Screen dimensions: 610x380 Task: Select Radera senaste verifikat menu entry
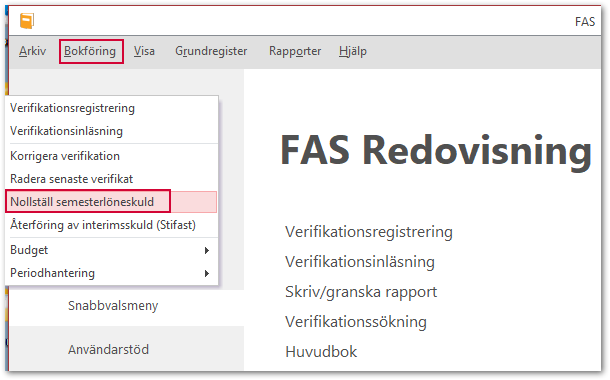[112, 179]
